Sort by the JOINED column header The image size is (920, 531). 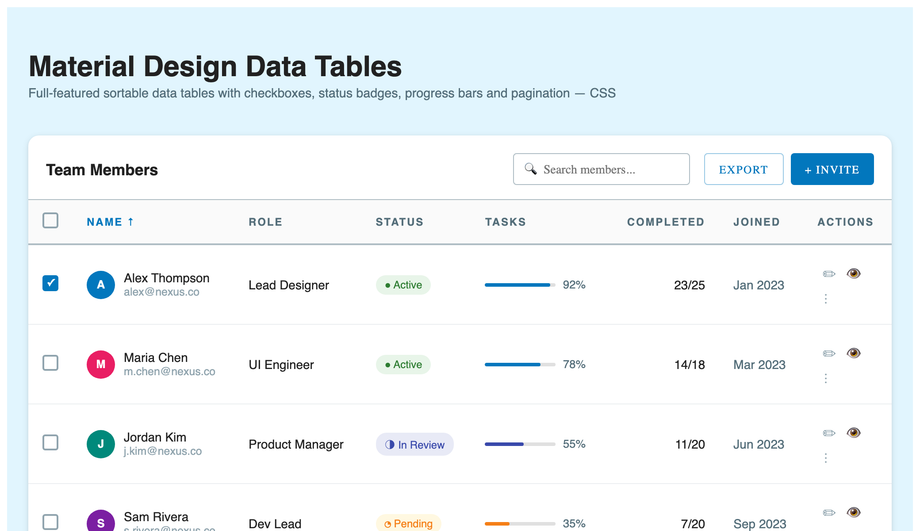click(756, 222)
